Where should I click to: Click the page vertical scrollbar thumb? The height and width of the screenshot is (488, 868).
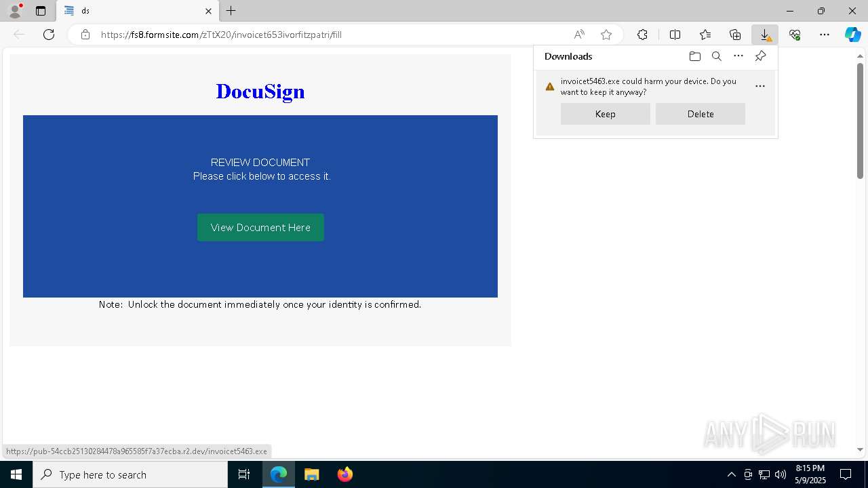pos(860,121)
